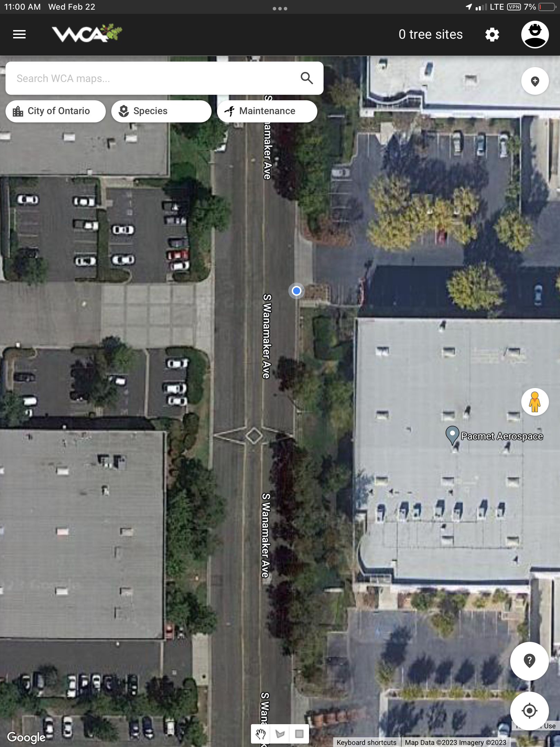Open the worker profile avatar

click(x=535, y=35)
